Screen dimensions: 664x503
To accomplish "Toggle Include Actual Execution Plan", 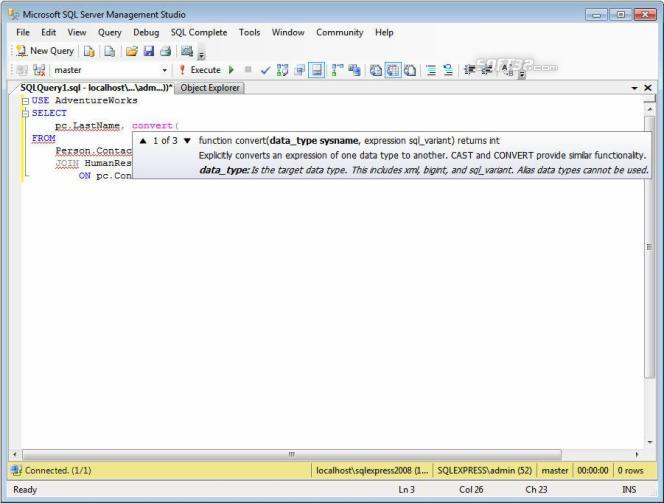I will point(337,70).
